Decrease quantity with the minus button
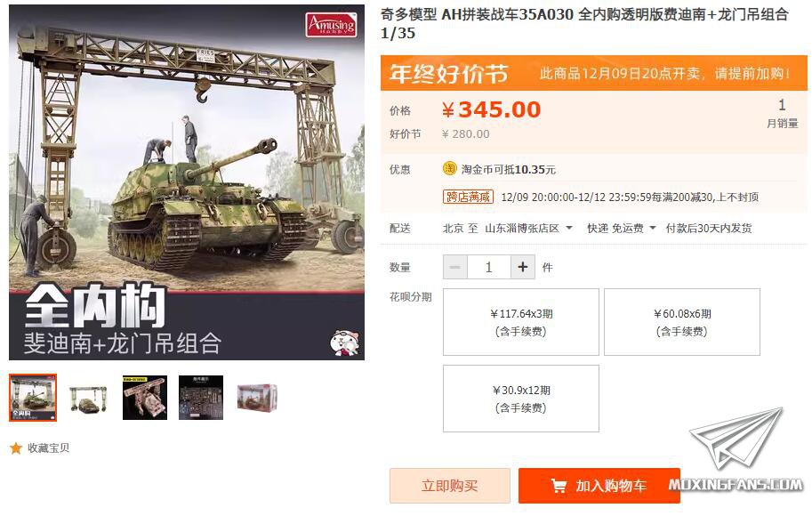The width and height of the screenshot is (812, 516). point(455,267)
